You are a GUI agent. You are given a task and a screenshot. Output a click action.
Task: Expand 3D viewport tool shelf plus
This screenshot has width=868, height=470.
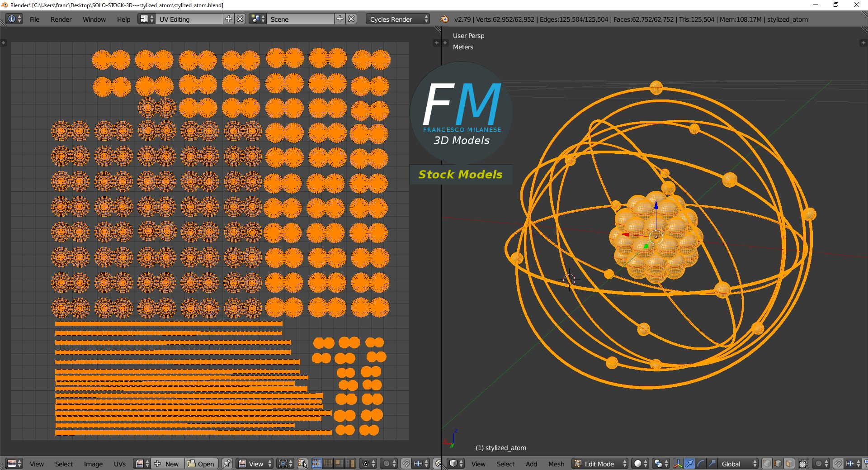(x=445, y=43)
